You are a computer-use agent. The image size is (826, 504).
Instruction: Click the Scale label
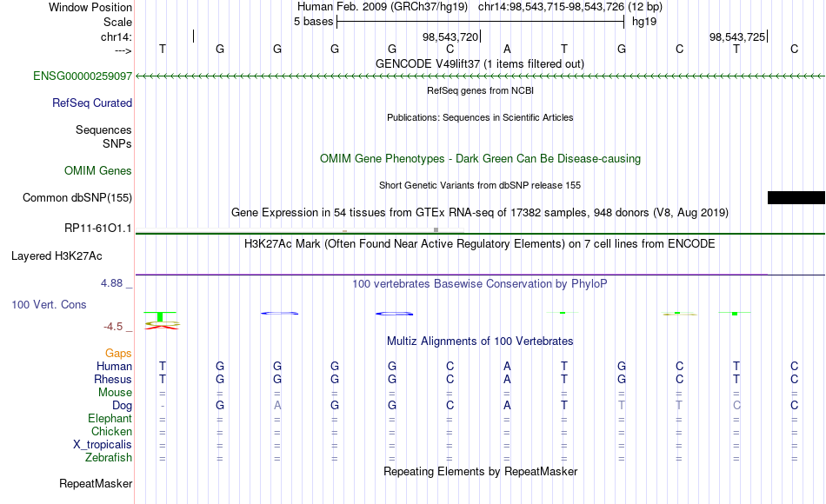click(117, 22)
